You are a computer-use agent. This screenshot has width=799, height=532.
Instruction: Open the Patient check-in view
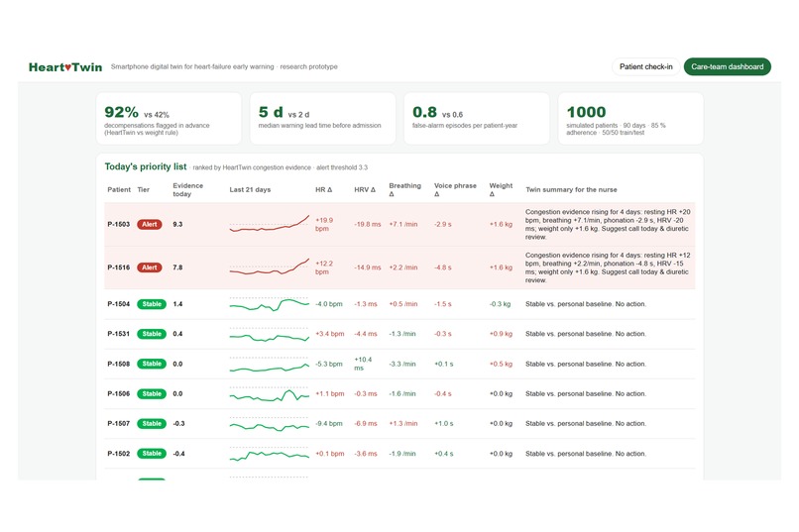point(645,66)
